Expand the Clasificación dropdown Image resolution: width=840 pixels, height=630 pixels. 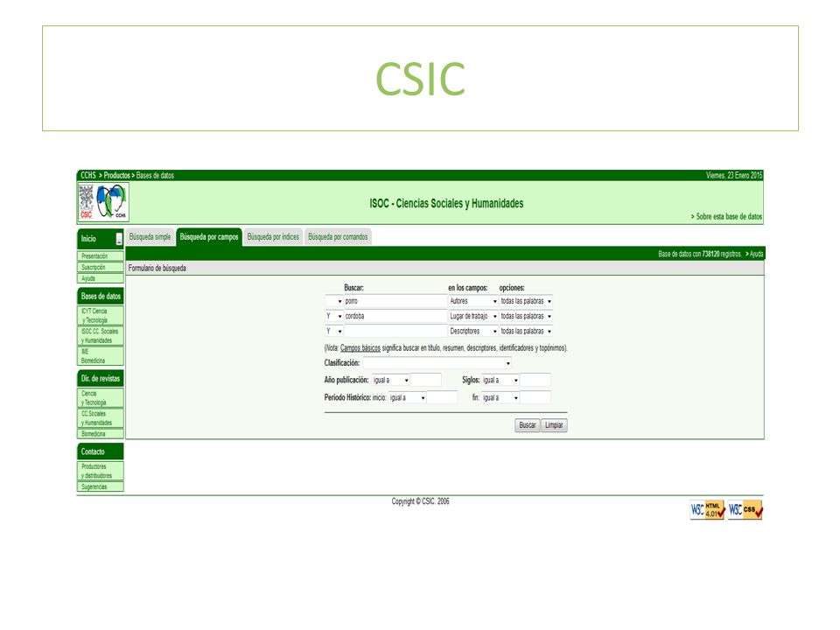coord(437,363)
